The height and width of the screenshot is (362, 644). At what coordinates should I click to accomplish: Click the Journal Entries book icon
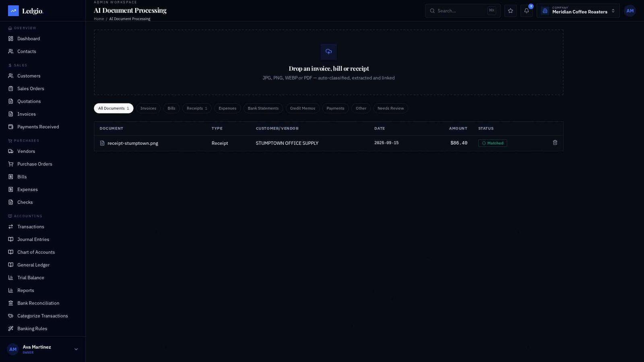click(11, 239)
